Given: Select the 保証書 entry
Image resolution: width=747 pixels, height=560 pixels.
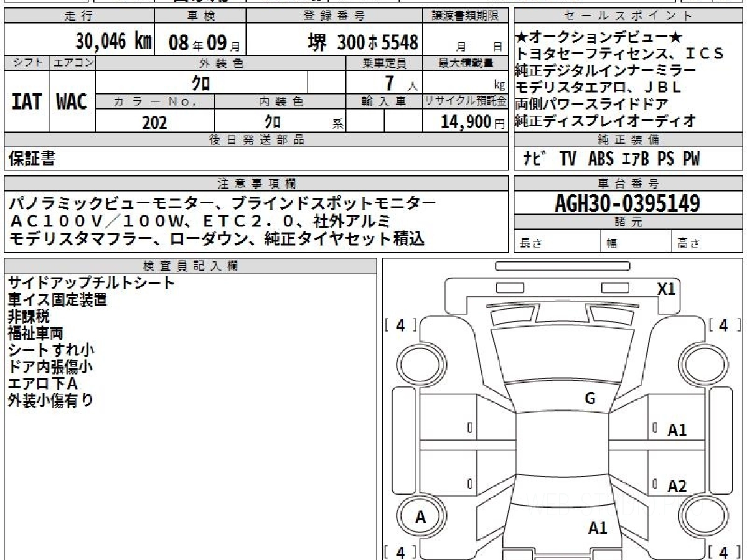Looking at the screenshot, I should point(32,159).
